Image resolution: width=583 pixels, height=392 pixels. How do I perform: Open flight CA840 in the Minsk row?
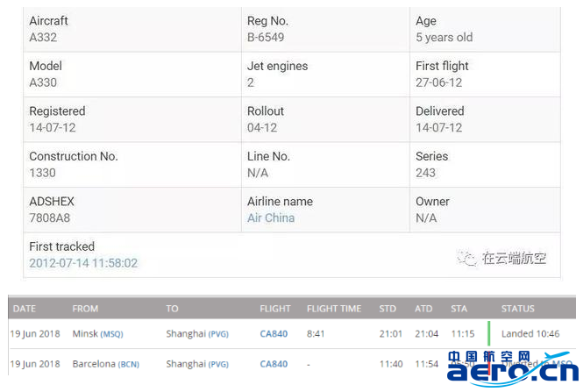[274, 333]
